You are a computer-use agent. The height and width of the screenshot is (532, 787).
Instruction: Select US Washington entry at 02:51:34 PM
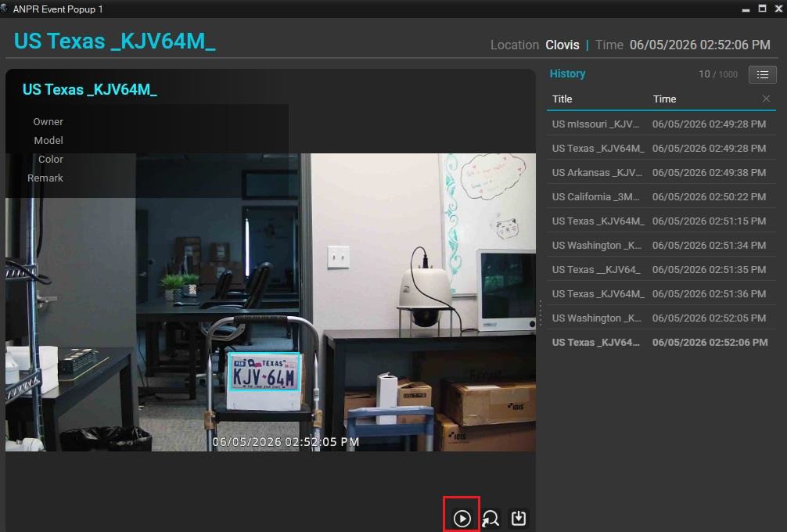coord(661,246)
